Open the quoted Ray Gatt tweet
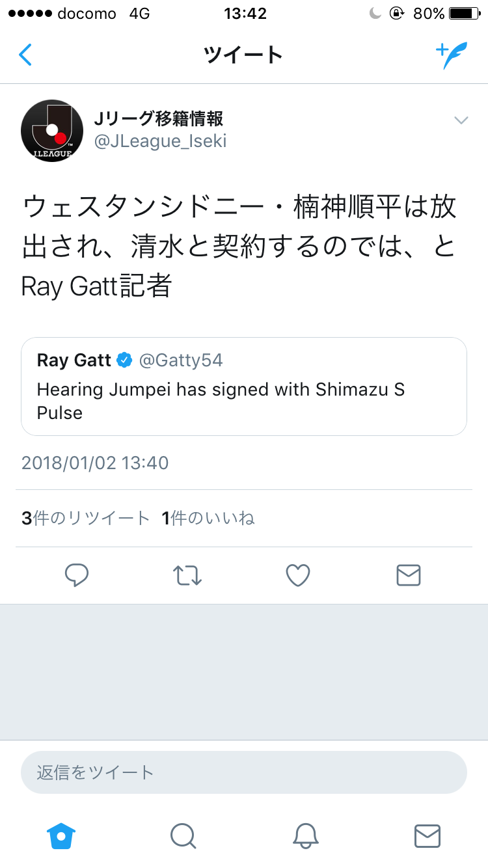This screenshot has width=488, height=868. pyautogui.click(x=244, y=386)
